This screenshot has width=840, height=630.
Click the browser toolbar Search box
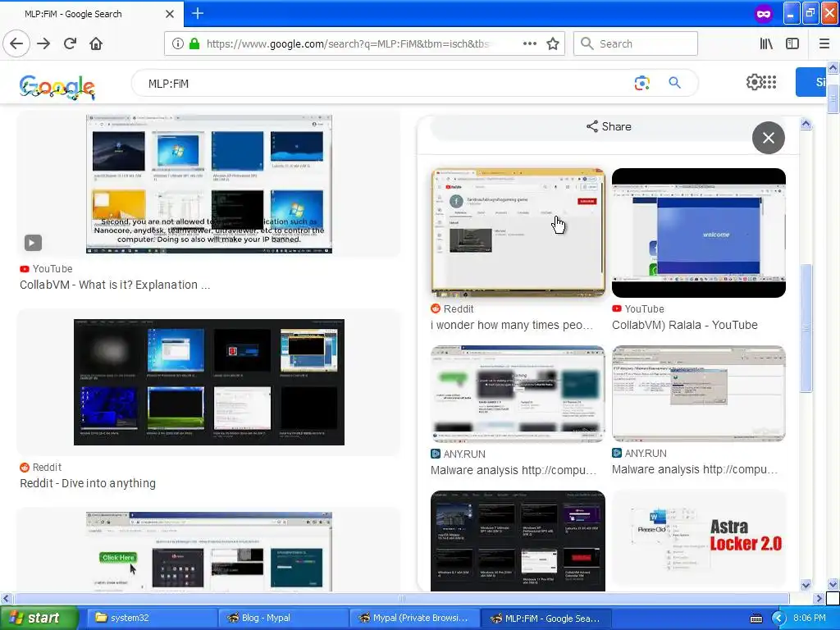tap(636, 43)
